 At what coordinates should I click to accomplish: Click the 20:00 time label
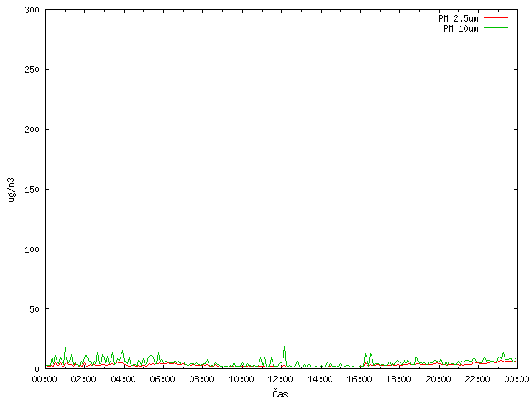(438, 379)
